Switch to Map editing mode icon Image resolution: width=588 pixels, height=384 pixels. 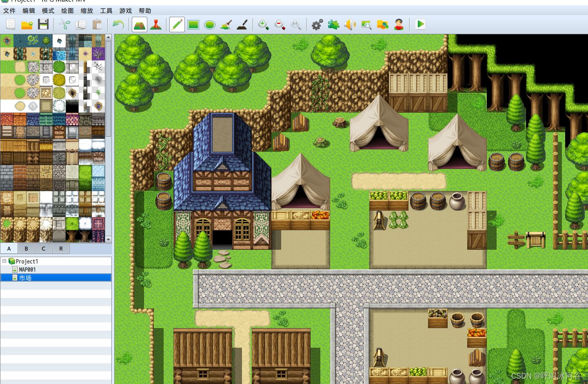[x=140, y=24]
